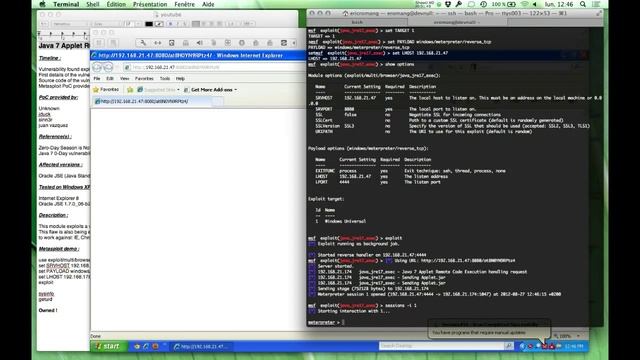This screenshot has width=640, height=360.
Task: Click the sound icon in VM toolbar
Action: coord(200,43)
